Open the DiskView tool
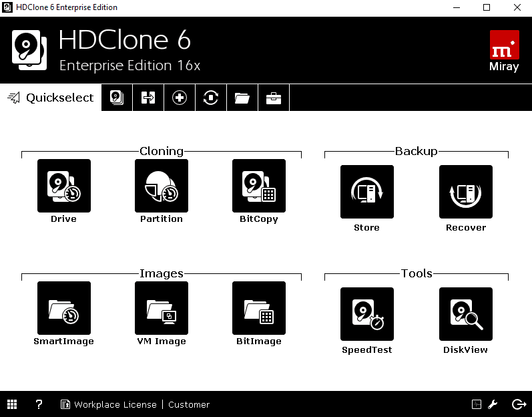This screenshot has height=417, width=532. 465,314
